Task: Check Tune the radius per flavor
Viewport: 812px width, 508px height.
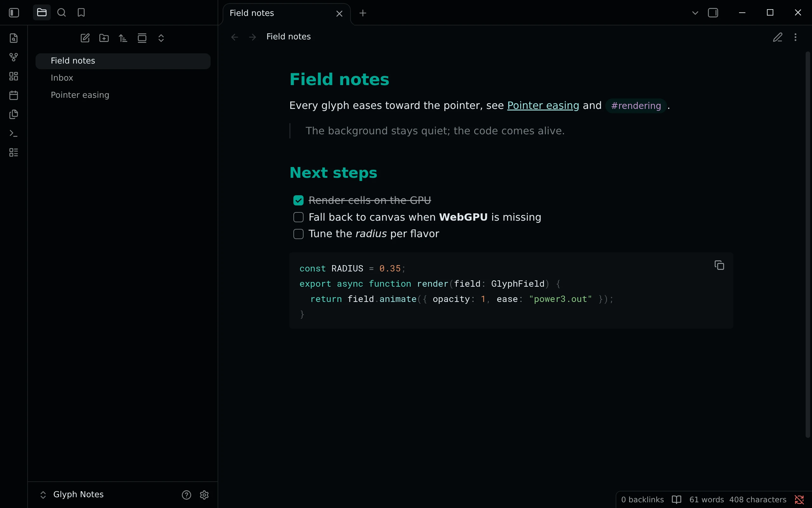Action: tap(298, 234)
